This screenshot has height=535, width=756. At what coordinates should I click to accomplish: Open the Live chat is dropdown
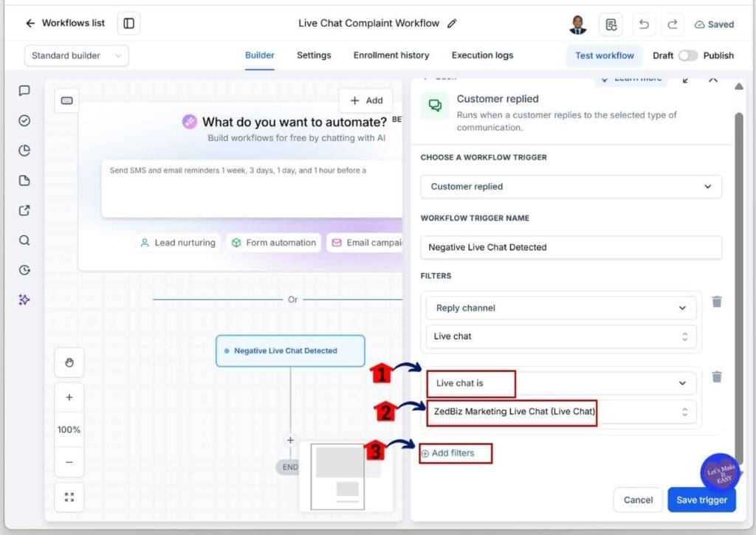[561, 383]
